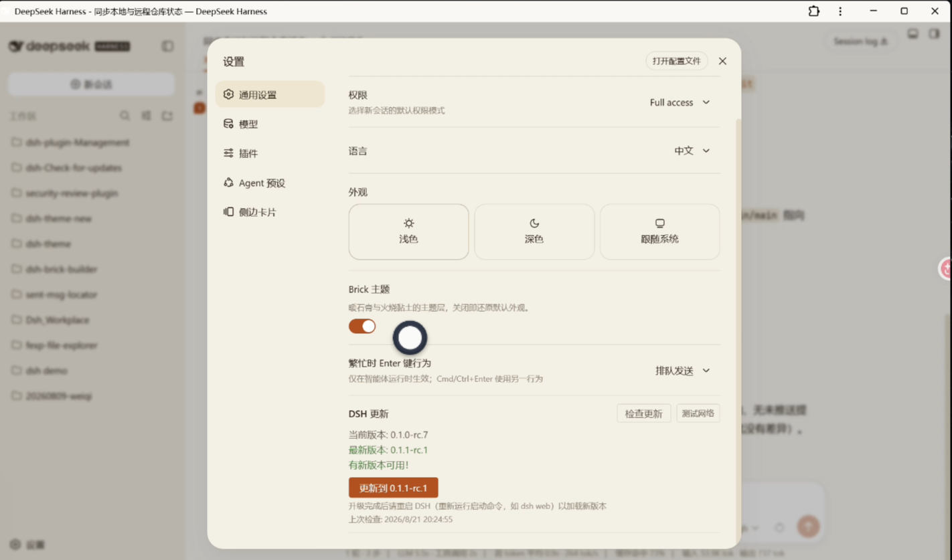Click the 上次检查 timestamp text
The image size is (952, 560).
pos(400,519)
